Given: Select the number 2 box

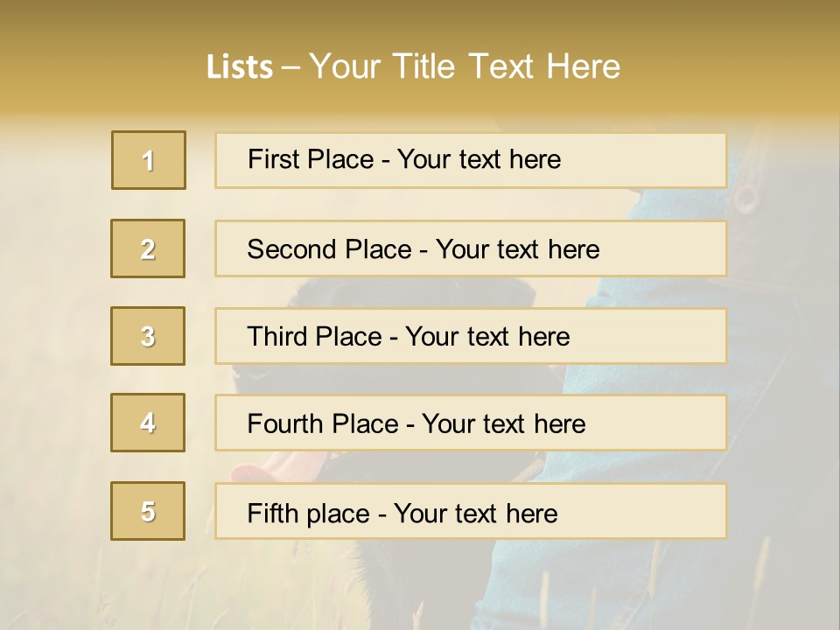Looking at the screenshot, I should click(148, 248).
